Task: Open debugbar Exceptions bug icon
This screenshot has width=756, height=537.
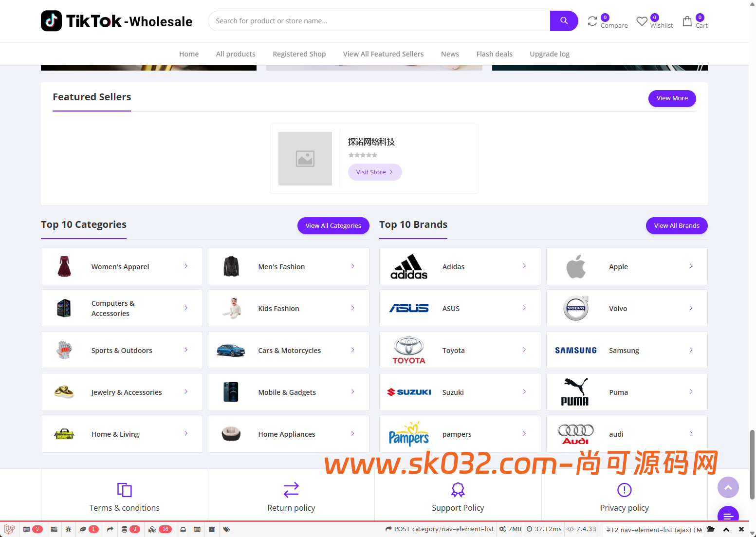Action: click(69, 529)
